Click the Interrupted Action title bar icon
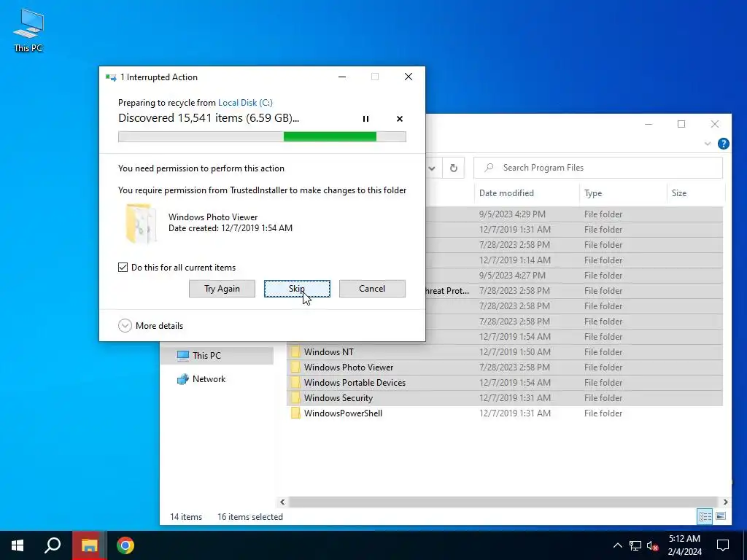This screenshot has height=560, width=747. tap(111, 77)
